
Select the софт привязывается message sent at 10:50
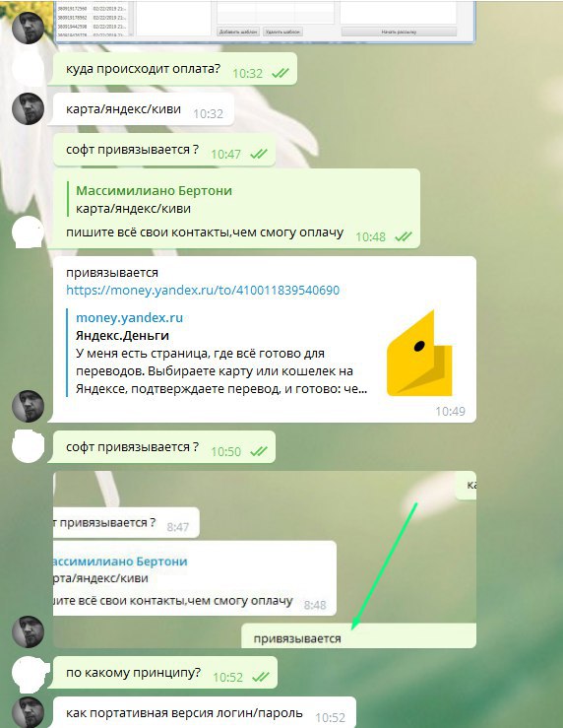point(163,447)
